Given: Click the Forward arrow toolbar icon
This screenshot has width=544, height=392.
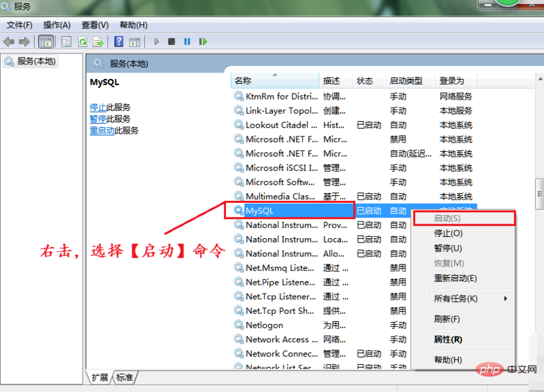Looking at the screenshot, I should [24, 42].
